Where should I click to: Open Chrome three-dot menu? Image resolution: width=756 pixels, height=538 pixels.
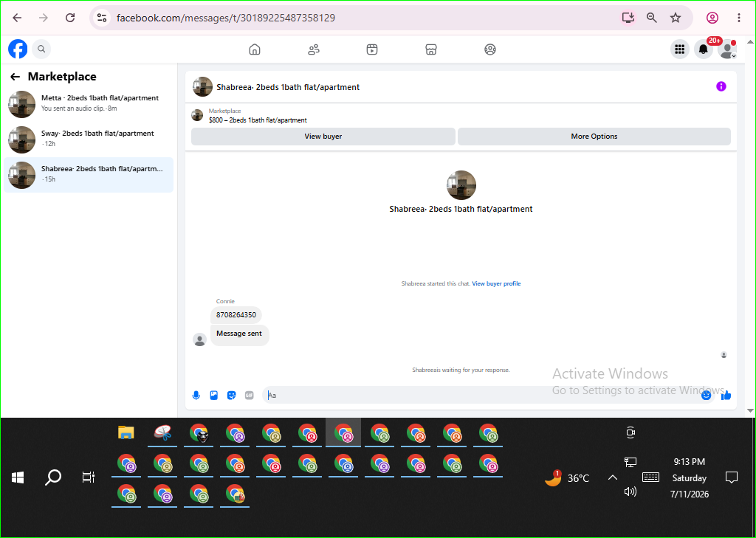[x=738, y=18]
